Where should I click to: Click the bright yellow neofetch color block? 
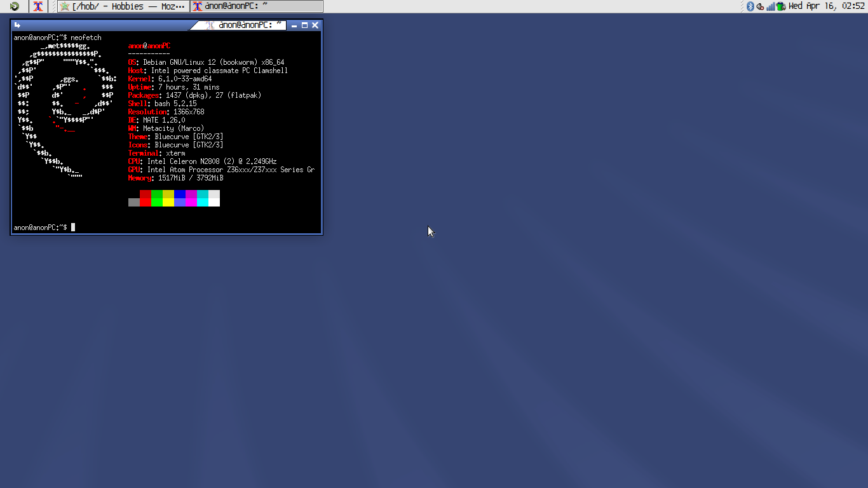point(168,202)
